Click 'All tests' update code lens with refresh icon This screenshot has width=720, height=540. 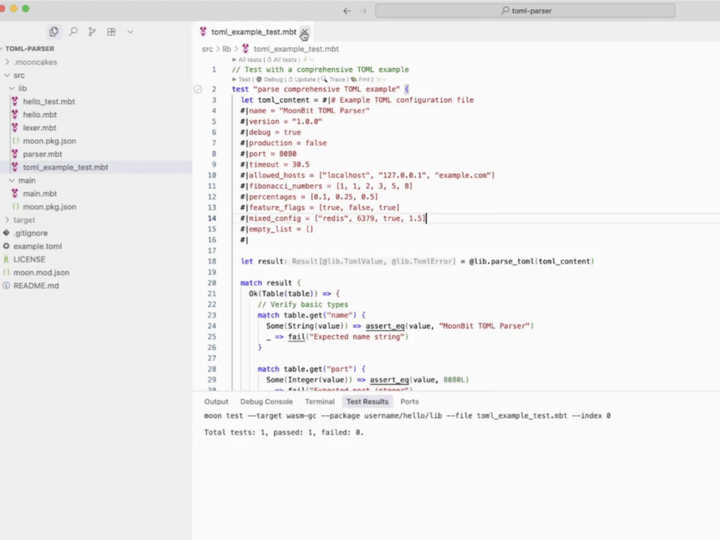tap(282, 60)
